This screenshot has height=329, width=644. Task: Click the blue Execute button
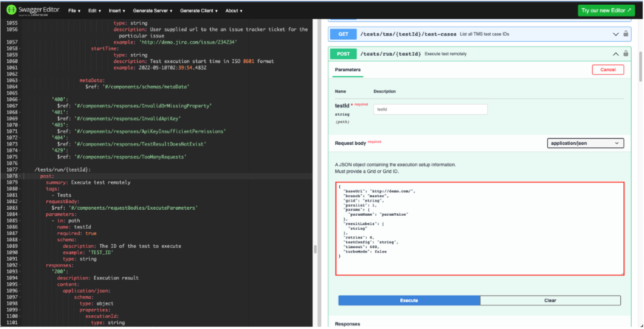coord(409,300)
